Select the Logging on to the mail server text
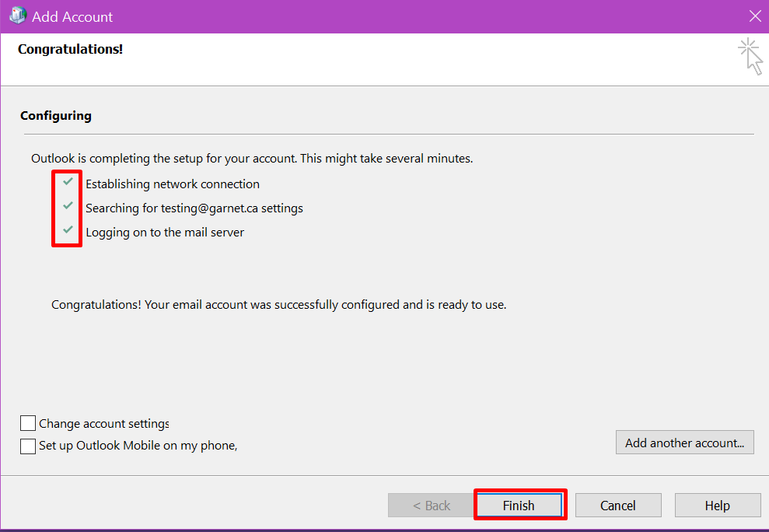Image resolution: width=769 pixels, height=532 pixels. coord(165,232)
